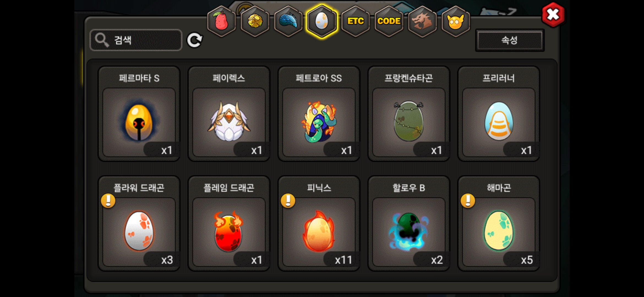This screenshot has width=644, height=297.
Task: Select the egg category hexagon icon
Action: pos(322,21)
